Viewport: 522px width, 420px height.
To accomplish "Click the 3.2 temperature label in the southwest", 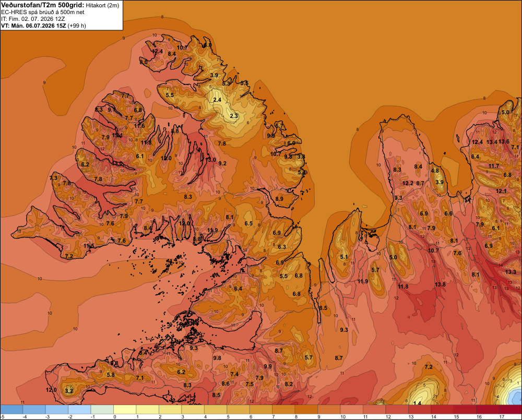I will (x=69, y=391).
